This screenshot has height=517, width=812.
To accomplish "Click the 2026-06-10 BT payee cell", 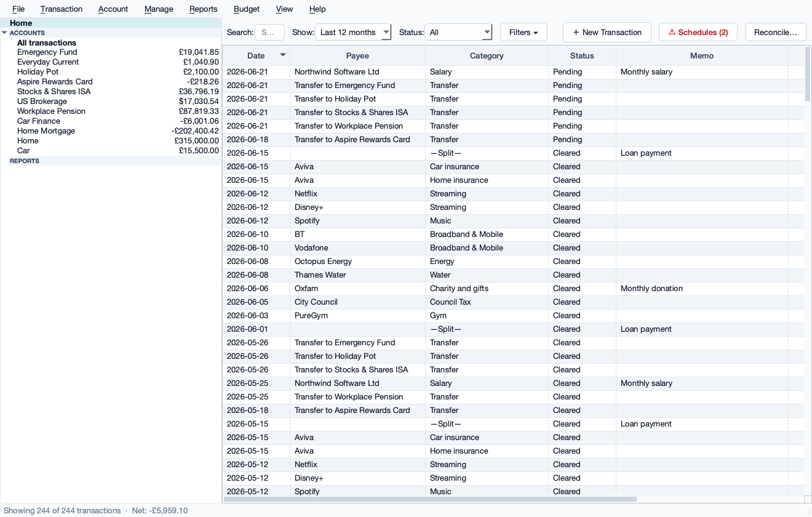I will pos(357,234).
